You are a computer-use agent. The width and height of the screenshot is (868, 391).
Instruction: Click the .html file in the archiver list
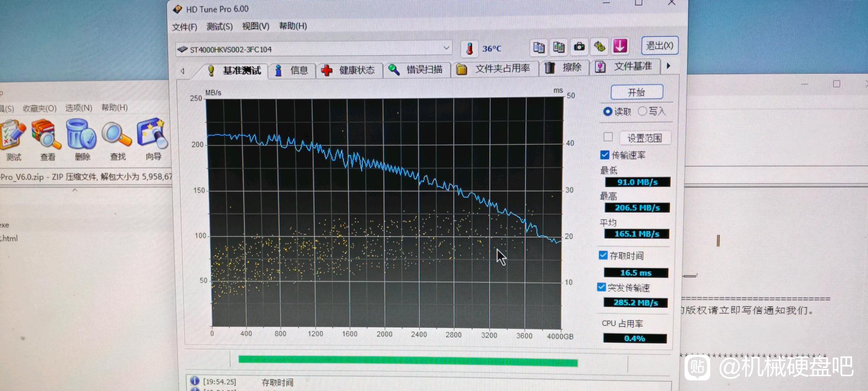pyautogui.click(x=9, y=239)
